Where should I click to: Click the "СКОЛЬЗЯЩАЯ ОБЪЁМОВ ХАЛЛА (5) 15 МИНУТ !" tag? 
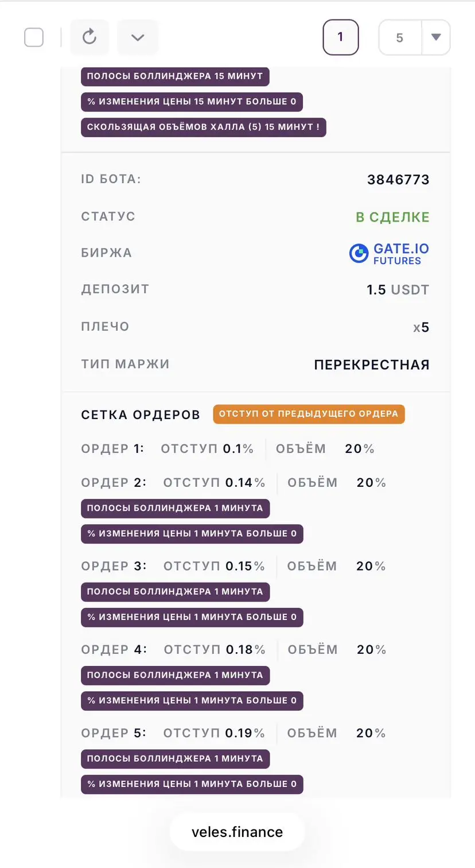203,127
